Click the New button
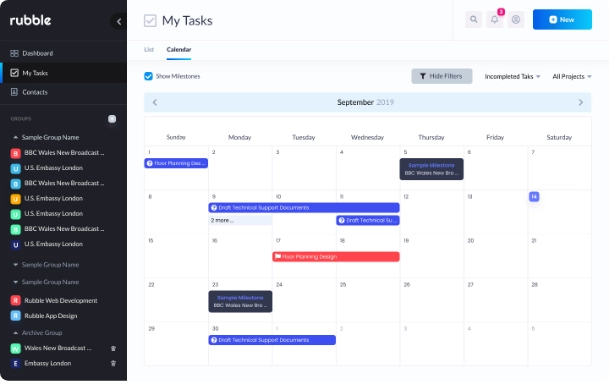The width and height of the screenshot is (609, 381). (x=562, y=19)
